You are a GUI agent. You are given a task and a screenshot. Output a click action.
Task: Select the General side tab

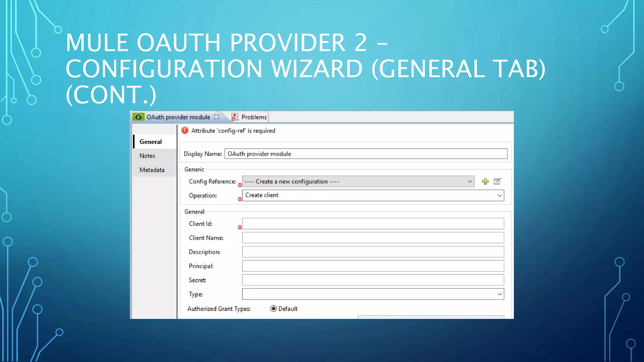(151, 142)
